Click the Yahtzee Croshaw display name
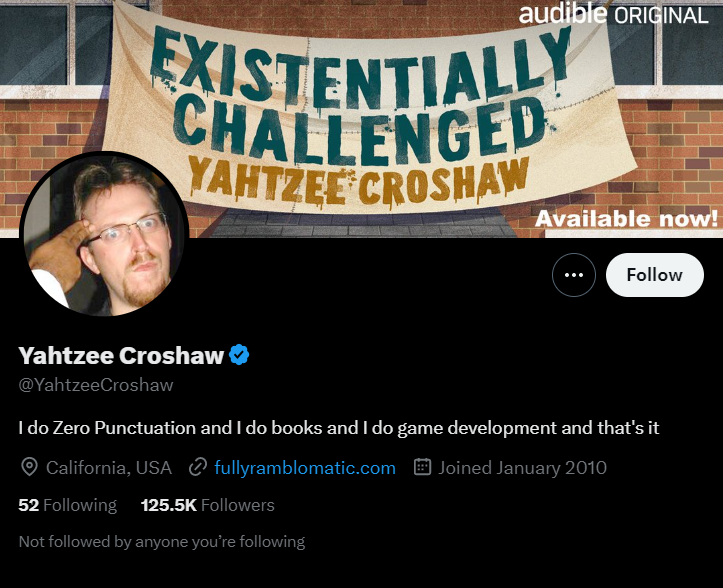The width and height of the screenshot is (723, 588). tap(121, 355)
